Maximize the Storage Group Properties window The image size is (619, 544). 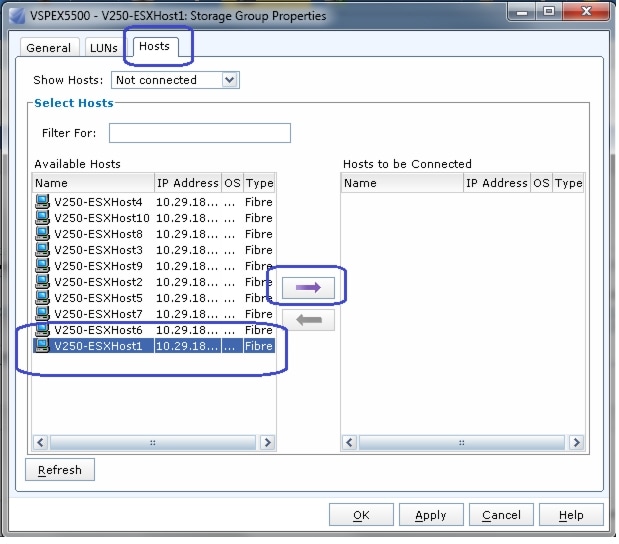click(x=549, y=12)
